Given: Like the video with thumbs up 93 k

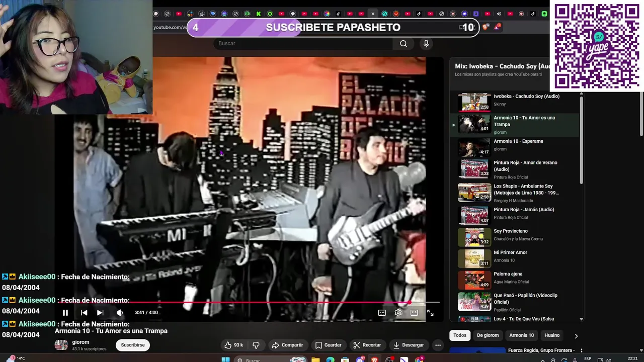Looking at the screenshot, I should [x=234, y=345].
